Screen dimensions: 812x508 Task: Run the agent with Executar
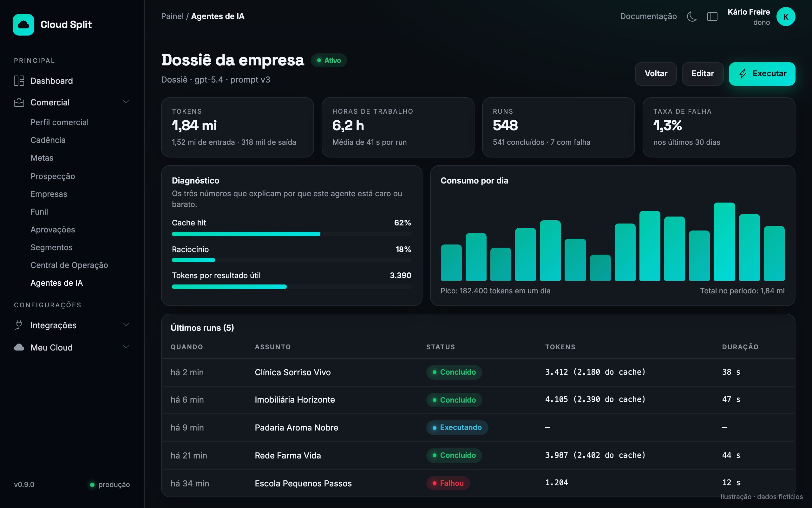click(762, 74)
